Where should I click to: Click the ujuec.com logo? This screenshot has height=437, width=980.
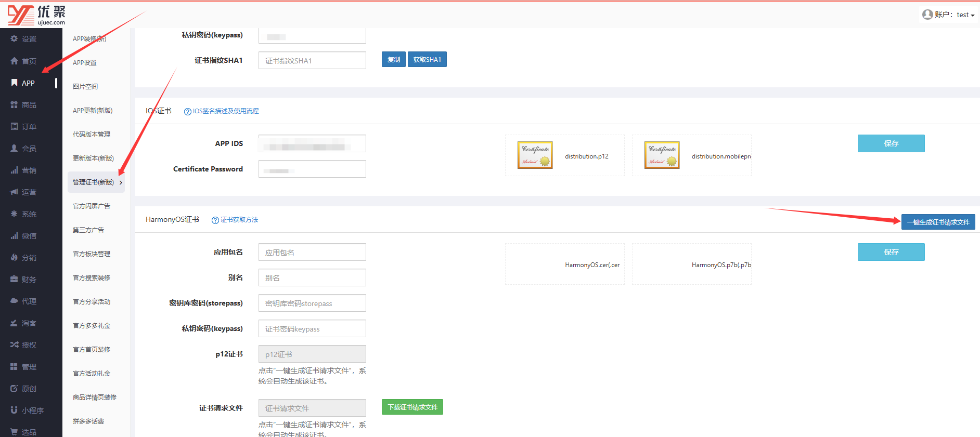point(36,15)
